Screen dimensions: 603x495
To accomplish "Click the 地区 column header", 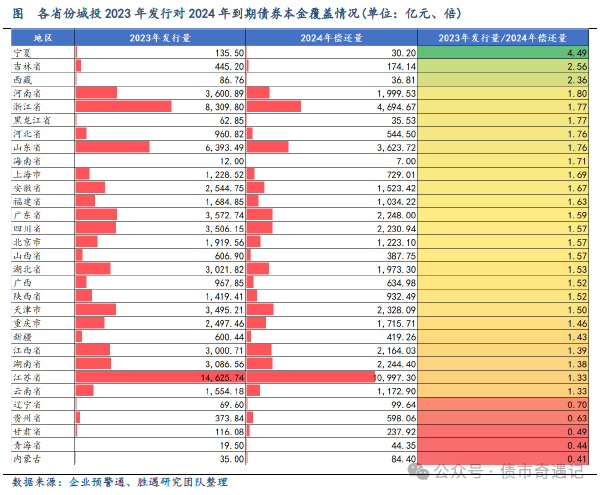I will [x=43, y=38].
